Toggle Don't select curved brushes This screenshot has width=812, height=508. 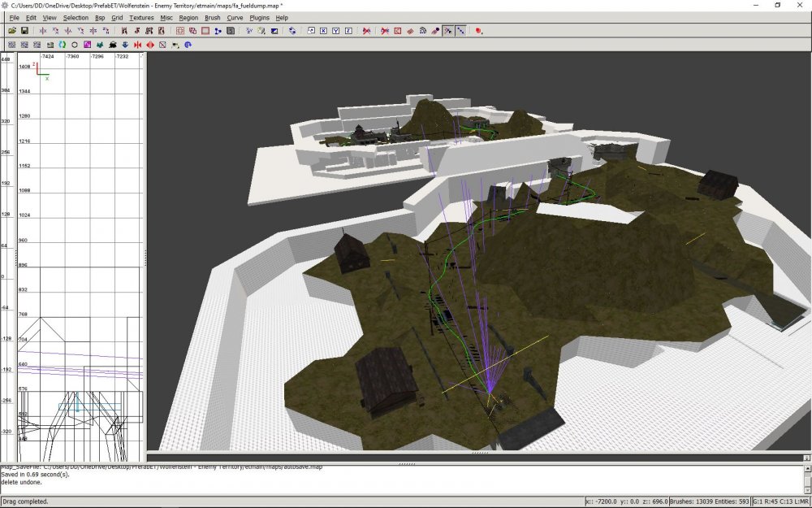tap(385, 31)
